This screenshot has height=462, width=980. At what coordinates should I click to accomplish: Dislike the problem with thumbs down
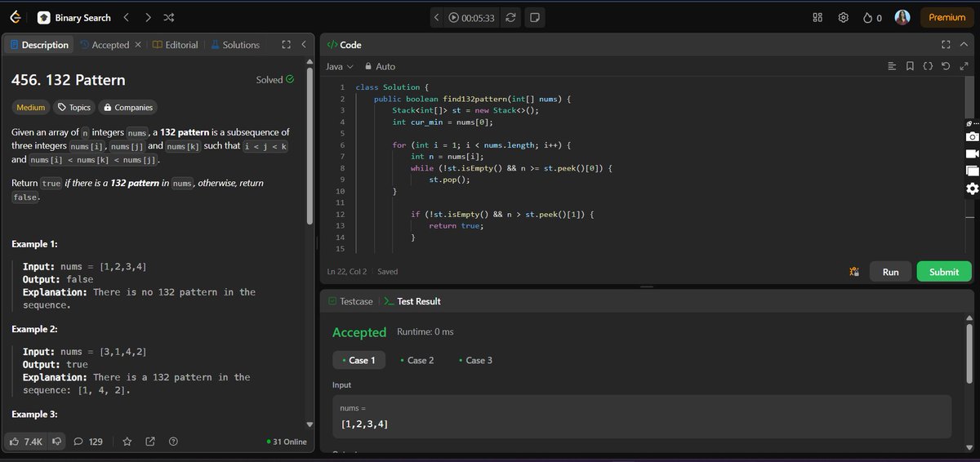[x=57, y=442]
